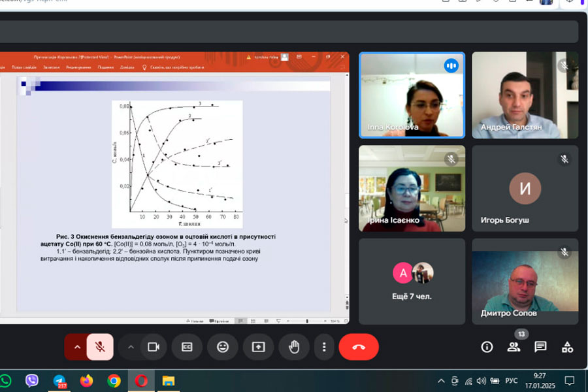Click PowerPoint zoom in plus button

(325, 321)
